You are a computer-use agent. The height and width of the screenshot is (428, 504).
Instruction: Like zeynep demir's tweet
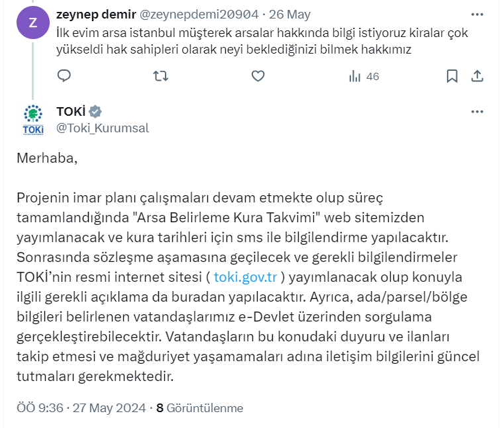click(x=258, y=76)
